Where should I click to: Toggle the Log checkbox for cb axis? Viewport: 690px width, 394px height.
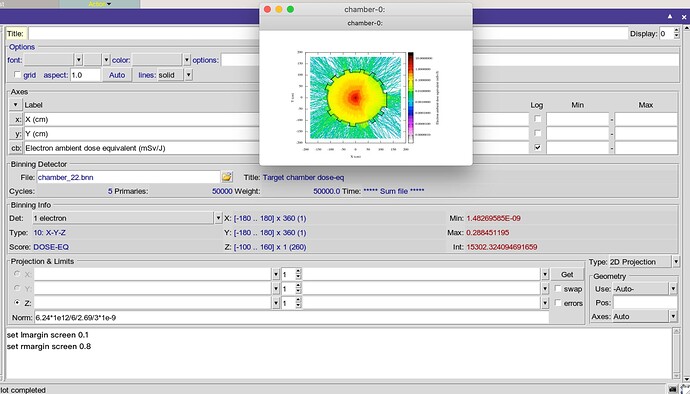point(537,147)
